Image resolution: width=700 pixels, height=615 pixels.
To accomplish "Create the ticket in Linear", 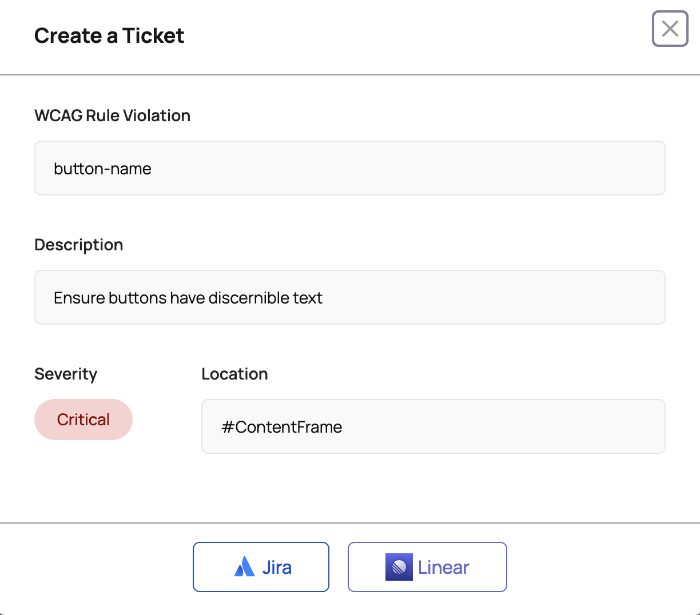I will point(427,567).
